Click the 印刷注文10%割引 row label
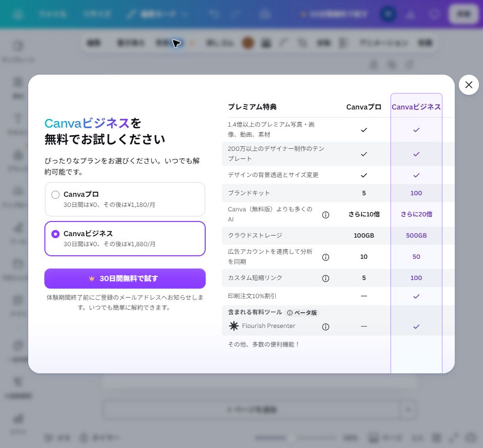483x448 pixels. click(x=252, y=296)
